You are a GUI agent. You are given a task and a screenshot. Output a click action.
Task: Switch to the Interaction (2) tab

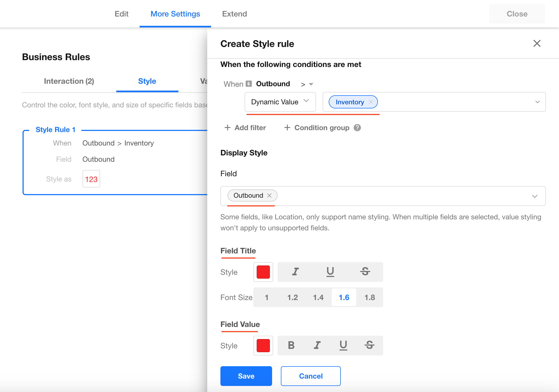click(69, 81)
